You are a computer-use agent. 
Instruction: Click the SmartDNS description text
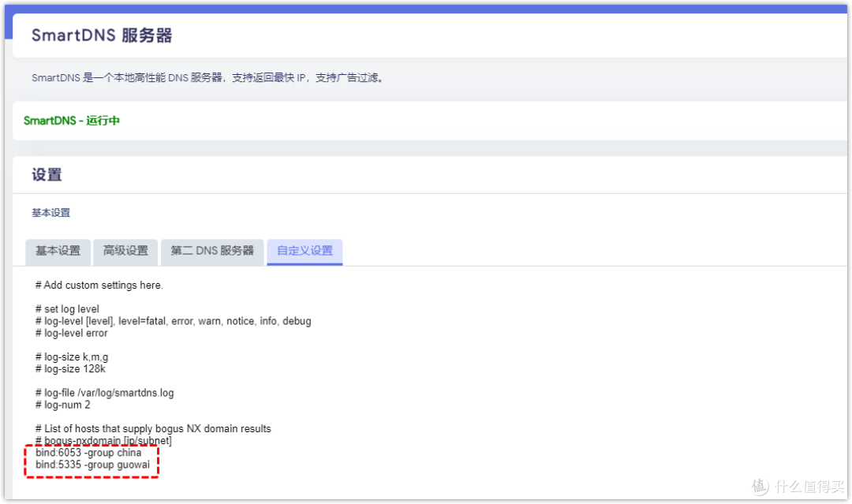[207, 77]
